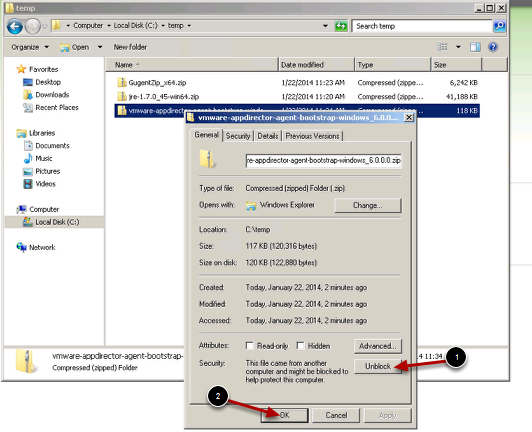Toggle the Read-only checkbox
Viewport: 532px width, 432px height.
[250, 346]
